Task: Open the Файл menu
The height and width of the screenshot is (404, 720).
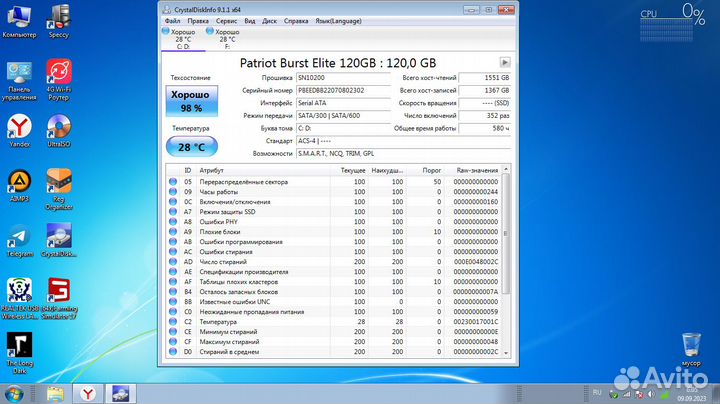Action: click(172, 20)
